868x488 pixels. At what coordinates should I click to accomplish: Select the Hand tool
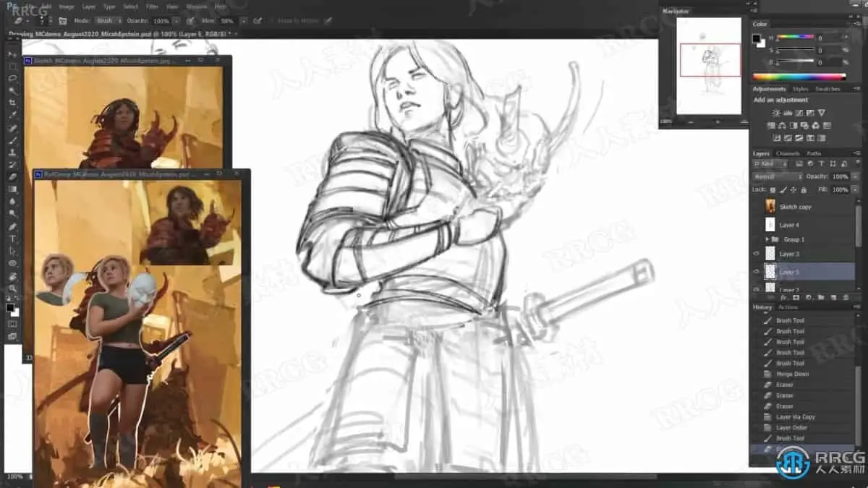pos(13,276)
